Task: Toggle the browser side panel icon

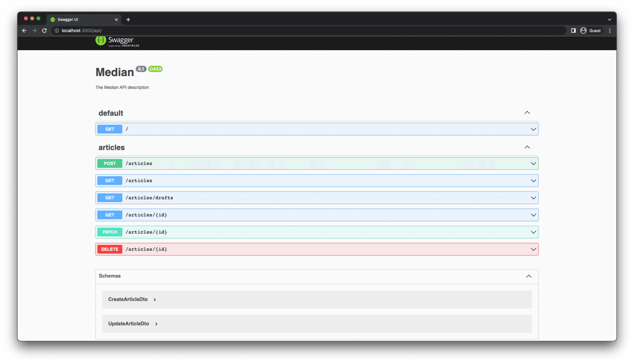Action: point(573,31)
